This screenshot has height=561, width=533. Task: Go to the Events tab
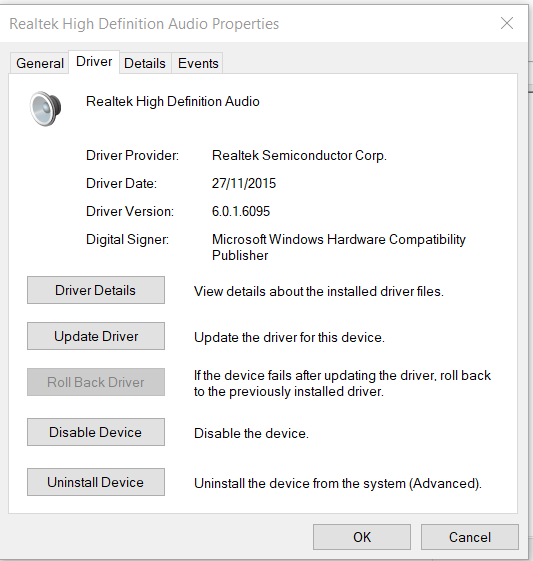[198, 63]
